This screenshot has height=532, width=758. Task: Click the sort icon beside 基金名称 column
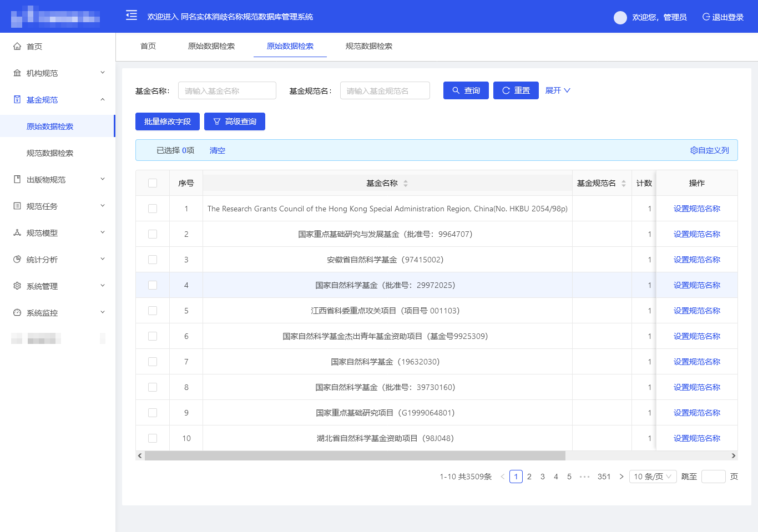tap(406, 184)
